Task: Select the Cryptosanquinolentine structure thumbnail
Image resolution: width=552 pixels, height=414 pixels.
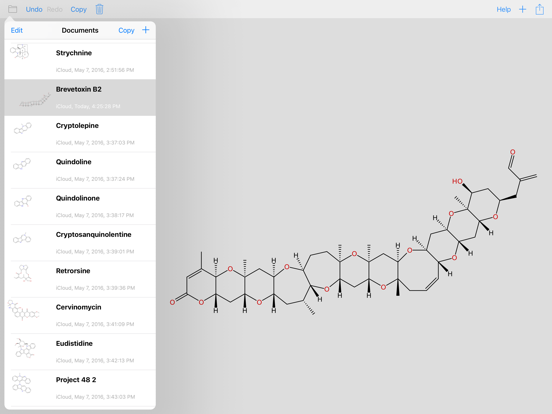Action: [x=22, y=238]
